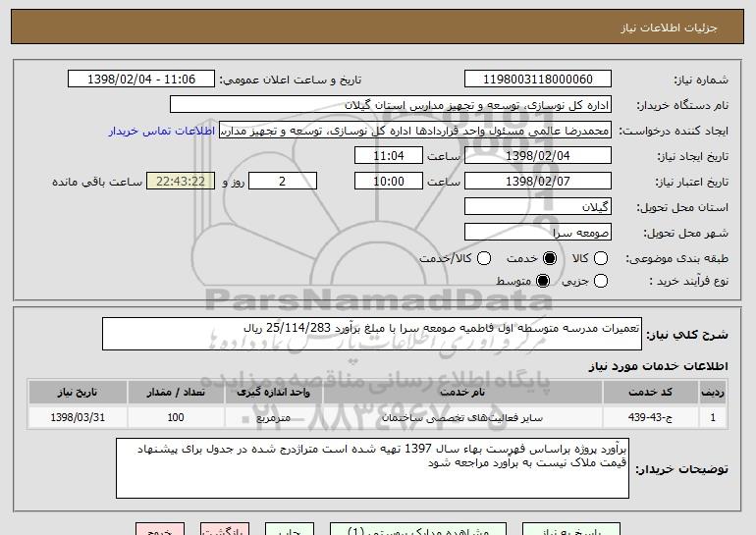756x535 pixels.
Task: Click the تاریخ نیاز column header
Action: pos(78,393)
